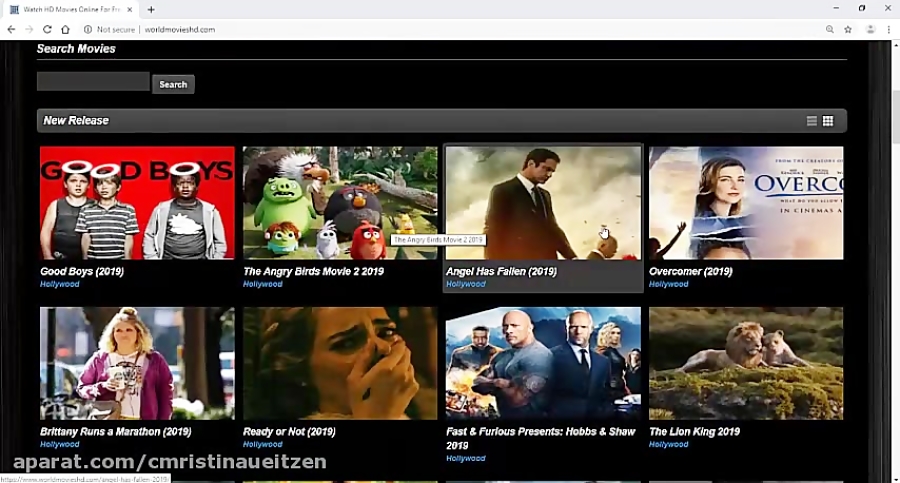Switch to list view layout
The height and width of the screenshot is (483, 900).
[x=812, y=121]
